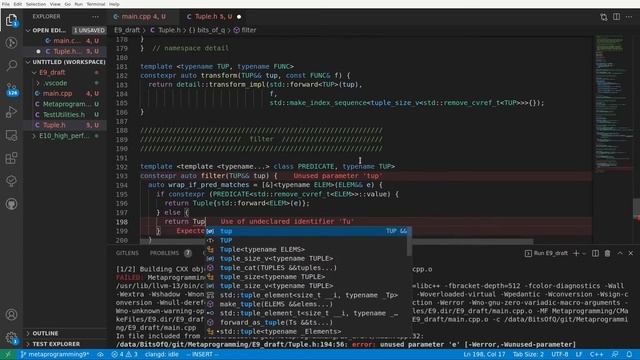The image size is (640, 360).
Task: Click the UTF-8 encoding indicator
Action: coord(560,354)
